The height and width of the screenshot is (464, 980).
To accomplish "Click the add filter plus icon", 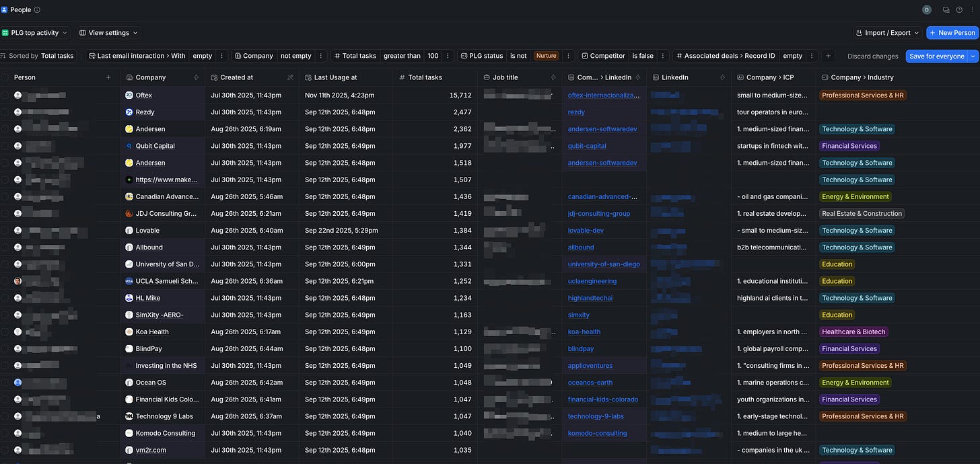I will point(829,56).
